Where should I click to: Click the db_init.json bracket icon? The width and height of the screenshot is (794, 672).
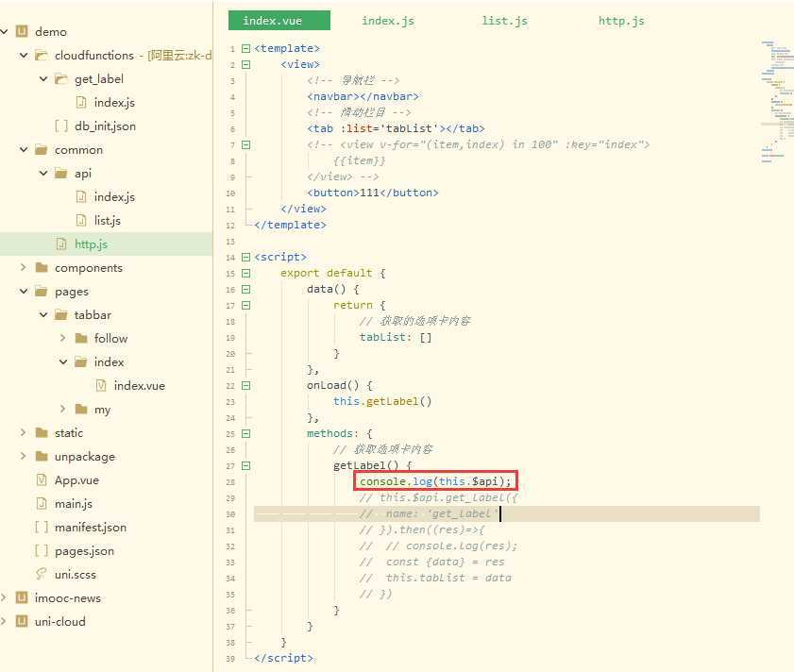coord(61,126)
